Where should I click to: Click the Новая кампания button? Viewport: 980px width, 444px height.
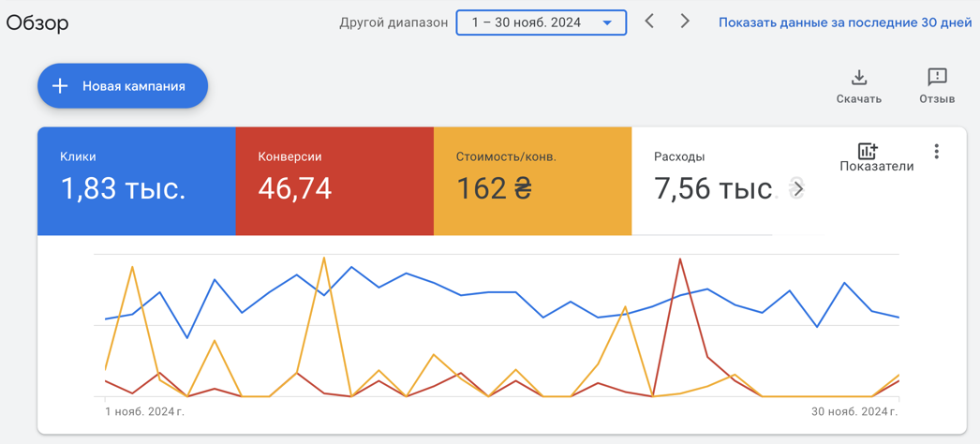[123, 86]
